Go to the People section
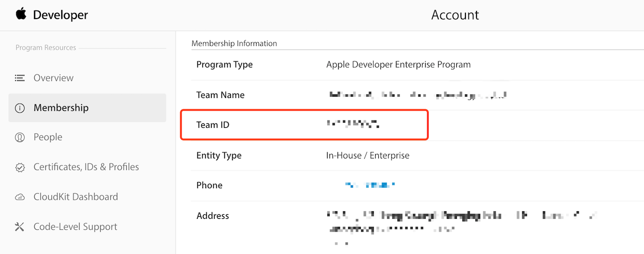Viewport: 644px width, 254px height. coord(48,137)
